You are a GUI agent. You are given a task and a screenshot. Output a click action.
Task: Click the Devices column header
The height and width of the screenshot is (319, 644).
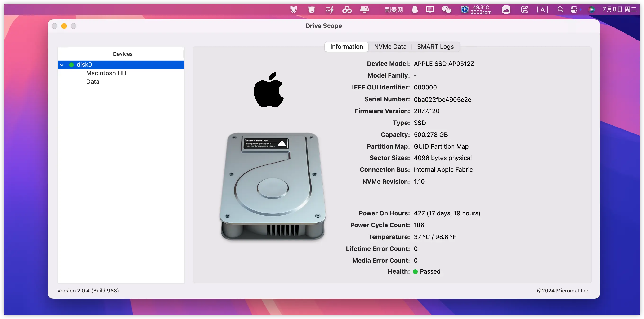pyautogui.click(x=122, y=54)
